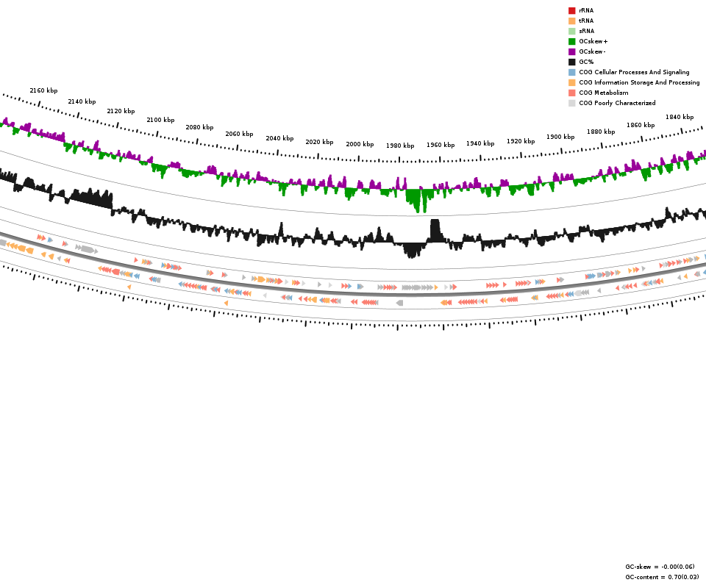Select the tRNA legend label
Image resolution: width=706 pixels, height=588 pixels.
pos(586,21)
